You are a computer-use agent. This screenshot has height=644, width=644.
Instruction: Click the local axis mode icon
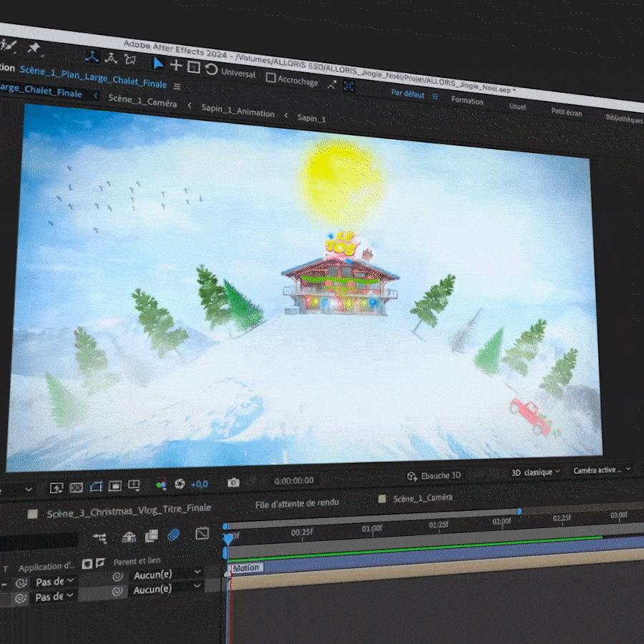pos(92,56)
